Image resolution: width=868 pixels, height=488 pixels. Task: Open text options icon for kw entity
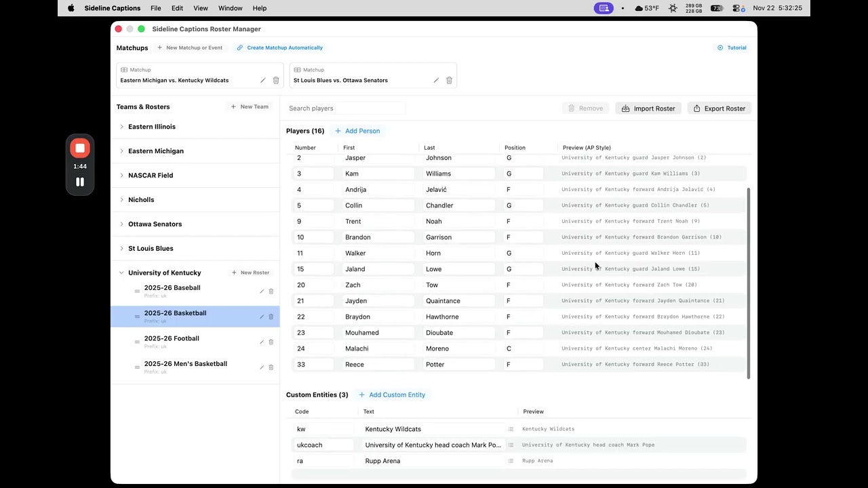point(511,429)
